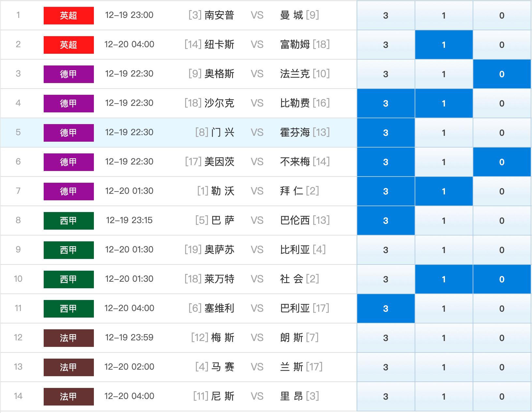The image size is (532, 413).
Task: Click 德甲 tag for 勒沃 match
Action: (69, 192)
